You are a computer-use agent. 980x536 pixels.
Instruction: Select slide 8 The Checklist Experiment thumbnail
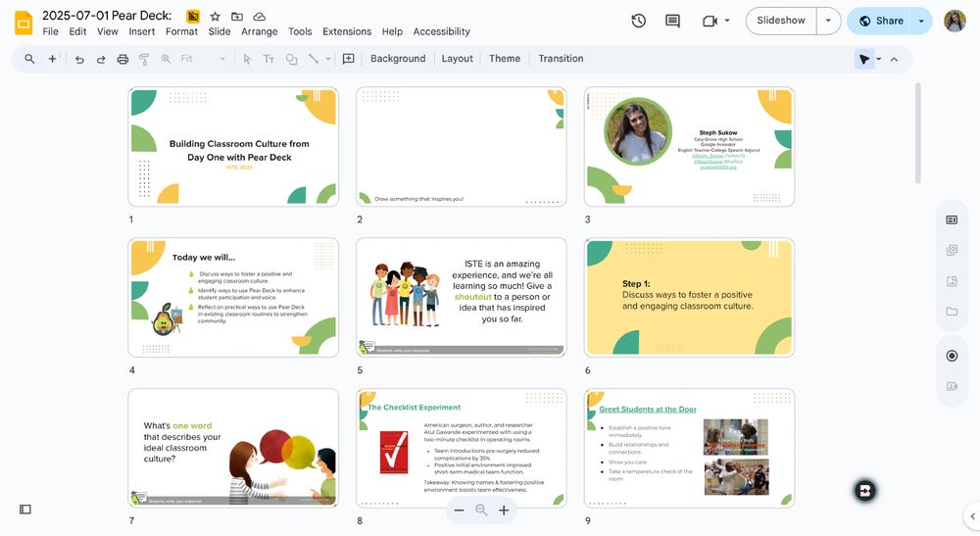coord(462,448)
